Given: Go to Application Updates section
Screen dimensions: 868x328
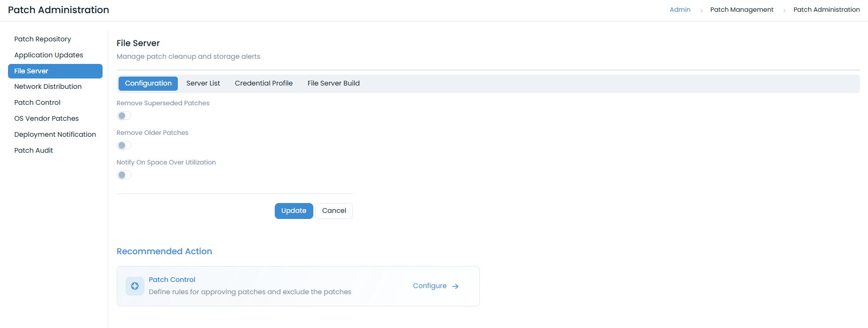Looking at the screenshot, I should (x=49, y=55).
